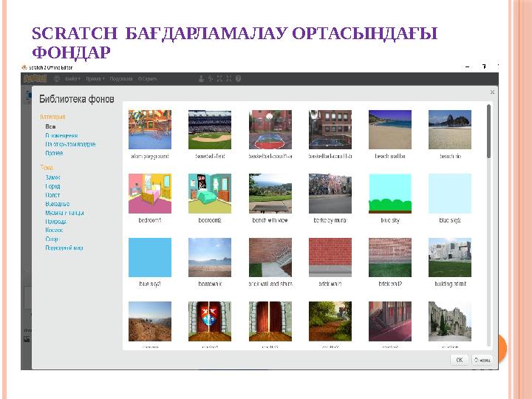This screenshot has width=532, height=399.
Task: Select the baseball-field backdrop
Action: (x=210, y=129)
